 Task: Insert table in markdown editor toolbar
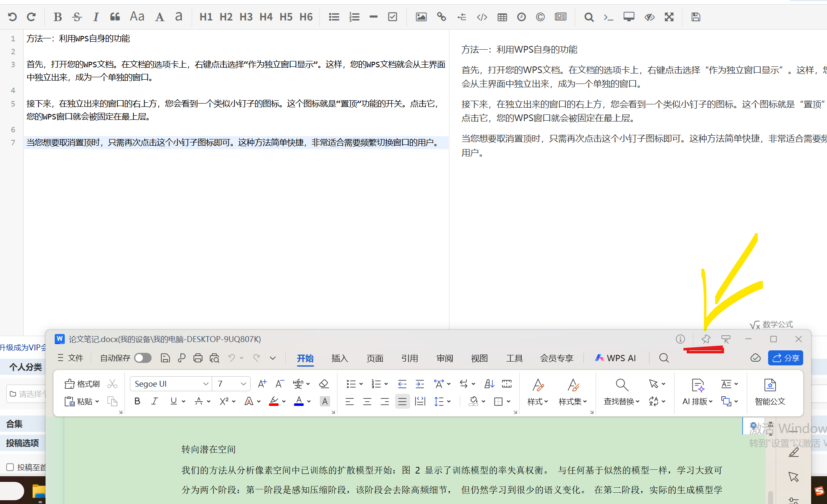coord(502,17)
